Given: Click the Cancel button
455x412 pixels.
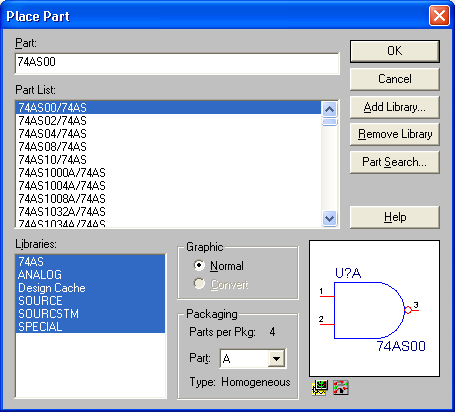Looking at the screenshot, I should click(x=395, y=79).
